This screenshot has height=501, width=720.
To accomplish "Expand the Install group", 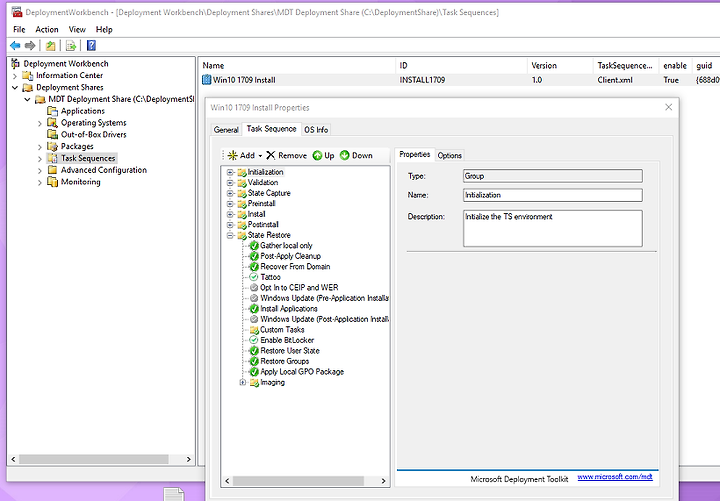I will [231, 214].
